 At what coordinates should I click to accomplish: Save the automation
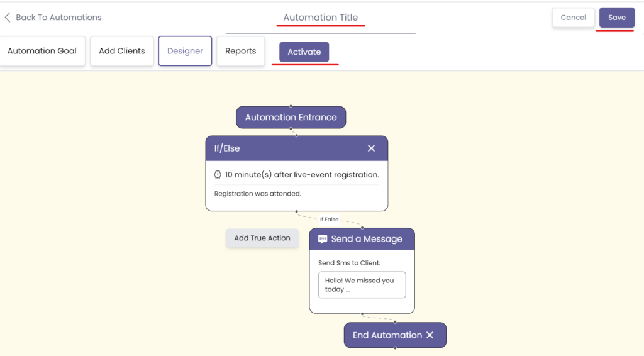pos(616,18)
